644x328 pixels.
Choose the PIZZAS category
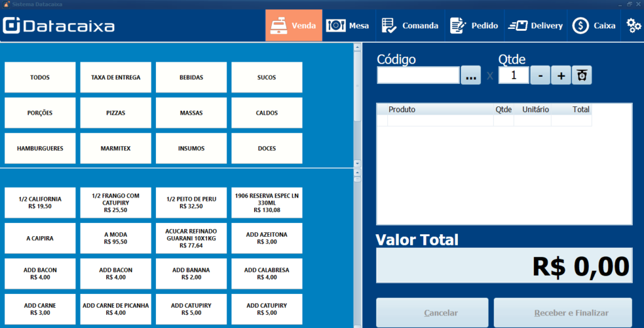pyautogui.click(x=116, y=113)
